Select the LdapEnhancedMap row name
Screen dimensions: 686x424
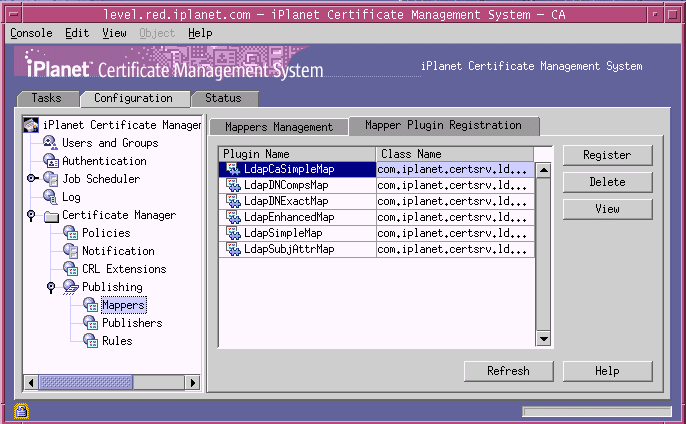[289, 217]
